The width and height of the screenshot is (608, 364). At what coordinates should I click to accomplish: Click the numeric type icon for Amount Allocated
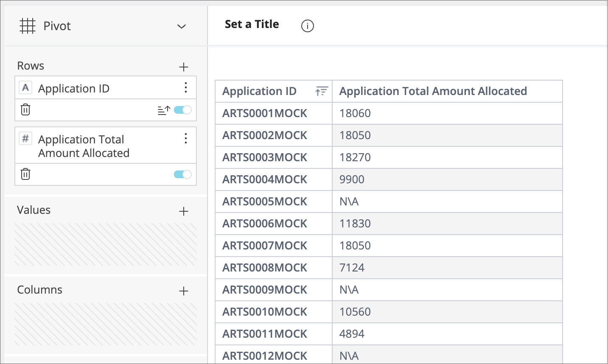pyautogui.click(x=25, y=139)
